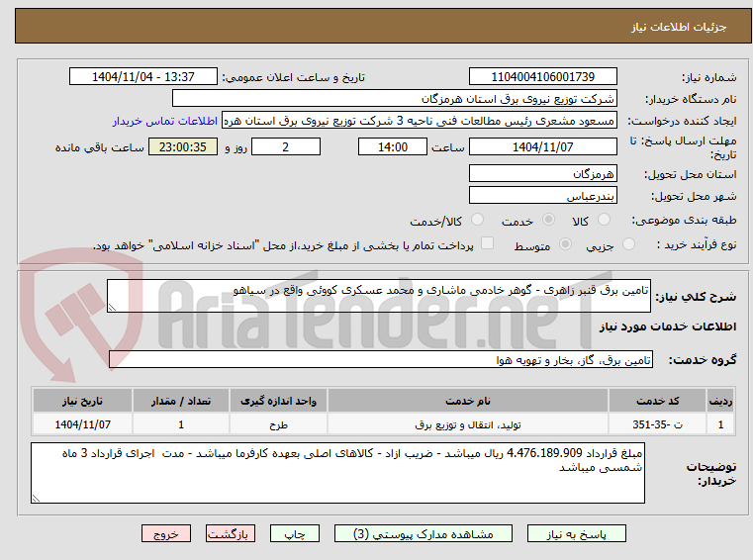Click the service group field
753x560 pixels.
380,360
